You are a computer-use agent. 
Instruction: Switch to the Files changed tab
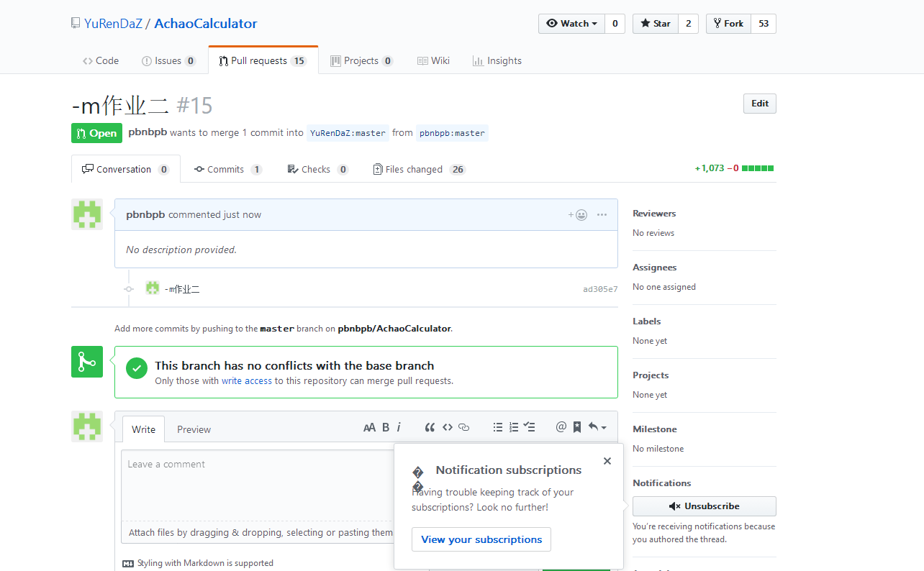(x=419, y=169)
